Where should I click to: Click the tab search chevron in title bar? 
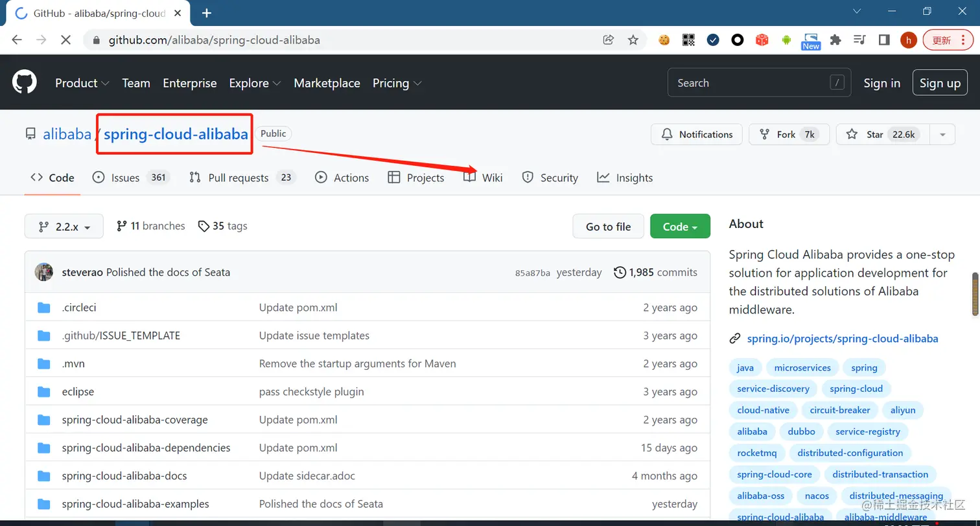click(x=857, y=12)
